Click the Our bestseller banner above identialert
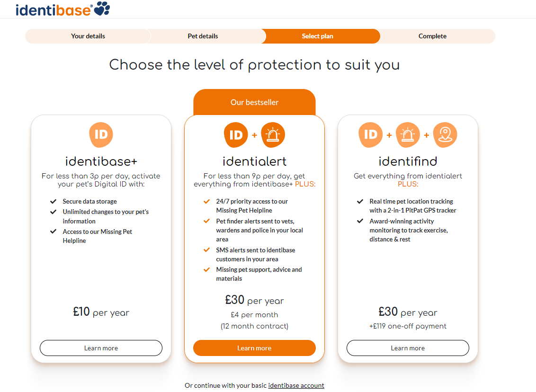This screenshot has height=392, width=536. click(x=254, y=102)
